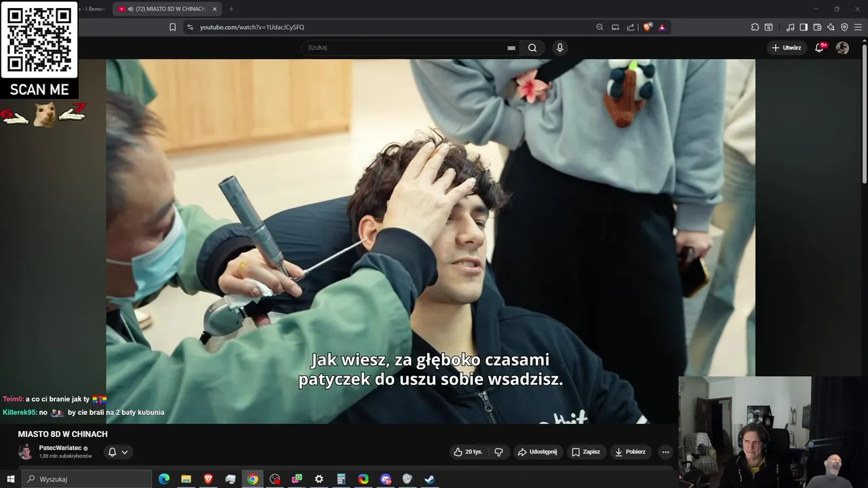Open Brave browser from taskbar
Screen dimensions: 868x488
pyautogui.click(x=208, y=479)
